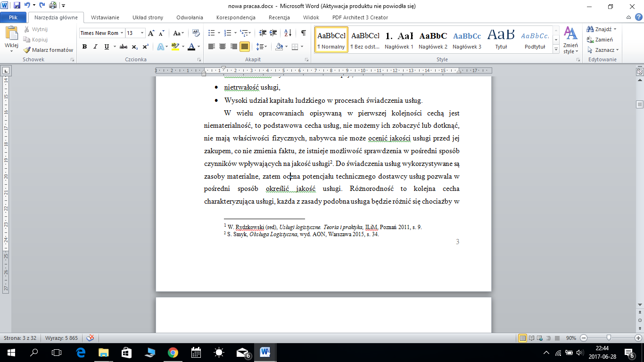The height and width of the screenshot is (362, 644).
Task: Click the superscript icon
Action: pos(146,47)
